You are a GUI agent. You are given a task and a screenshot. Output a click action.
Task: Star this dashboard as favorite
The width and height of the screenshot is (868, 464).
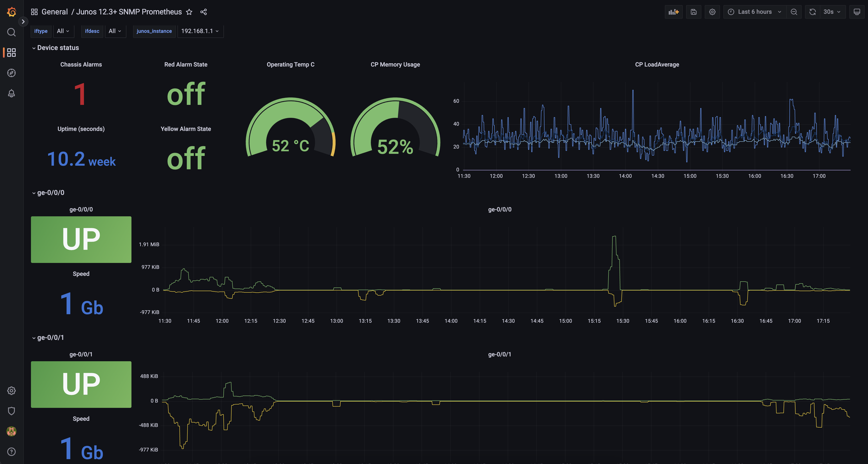189,12
